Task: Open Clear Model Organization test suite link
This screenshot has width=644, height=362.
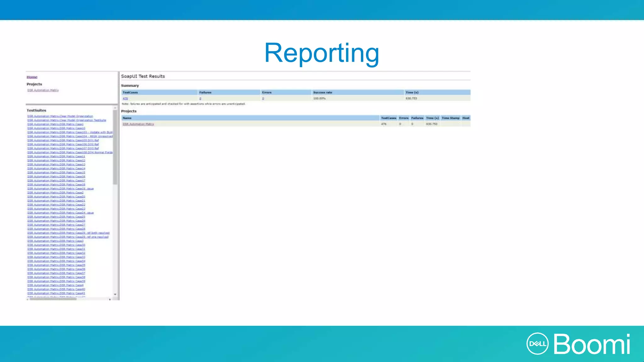Action: point(60,116)
